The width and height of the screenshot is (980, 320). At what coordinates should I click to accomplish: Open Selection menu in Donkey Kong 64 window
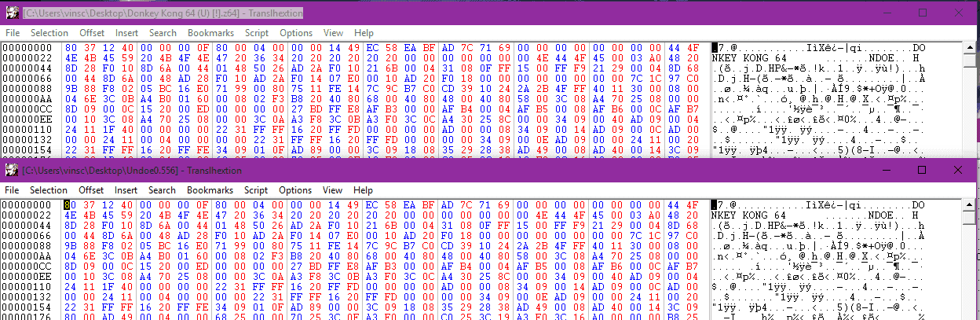pos(49,33)
